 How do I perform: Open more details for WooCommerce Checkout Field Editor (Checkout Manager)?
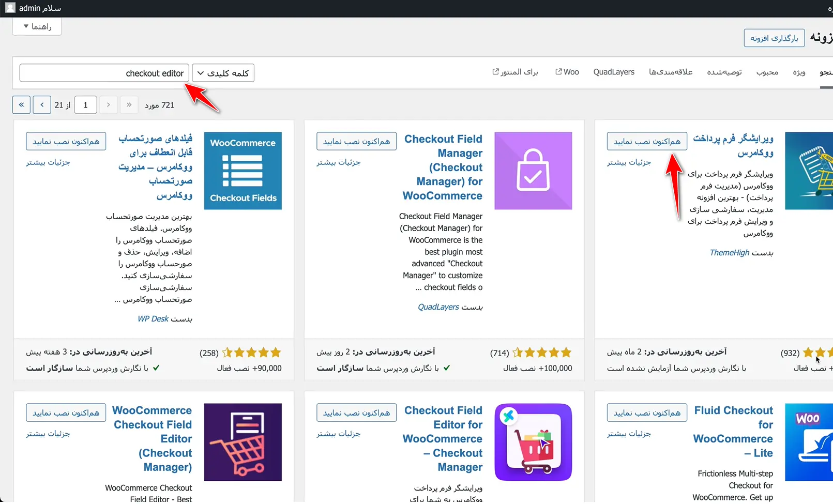point(48,434)
